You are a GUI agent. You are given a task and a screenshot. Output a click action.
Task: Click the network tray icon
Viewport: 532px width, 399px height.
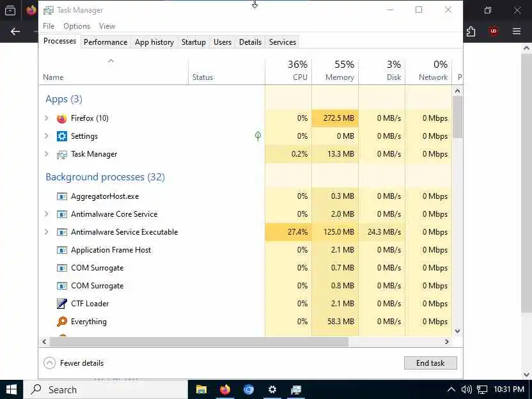[481, 389]
